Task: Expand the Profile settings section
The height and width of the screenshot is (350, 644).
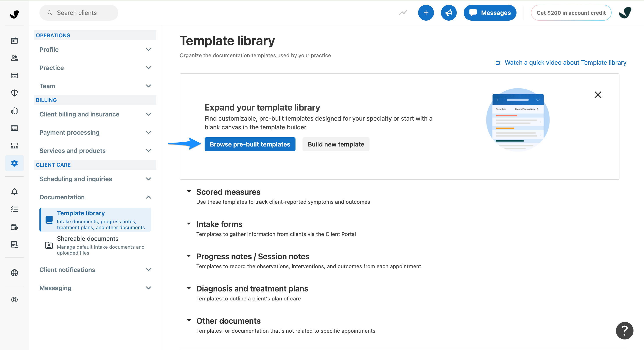Action: [95, 50]
